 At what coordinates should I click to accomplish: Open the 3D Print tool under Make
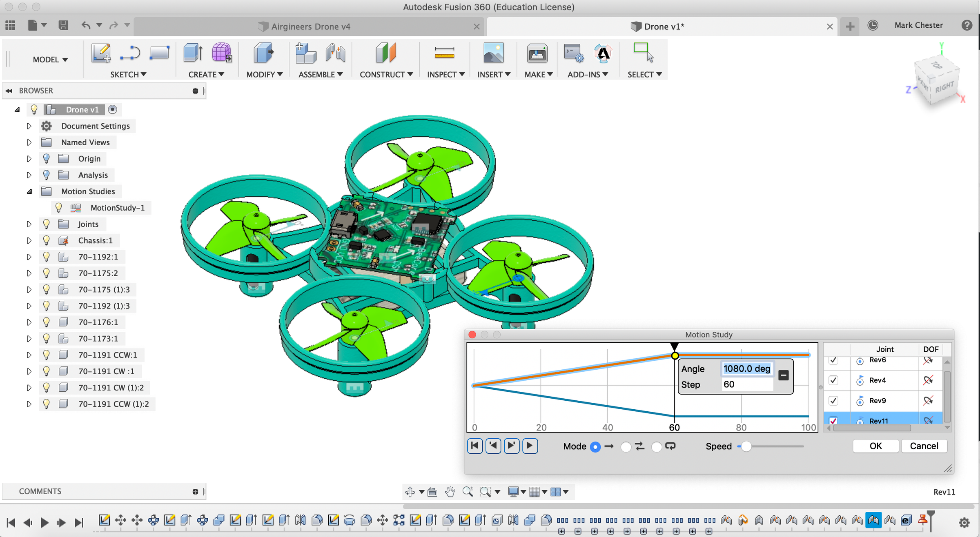click(537, 53)
